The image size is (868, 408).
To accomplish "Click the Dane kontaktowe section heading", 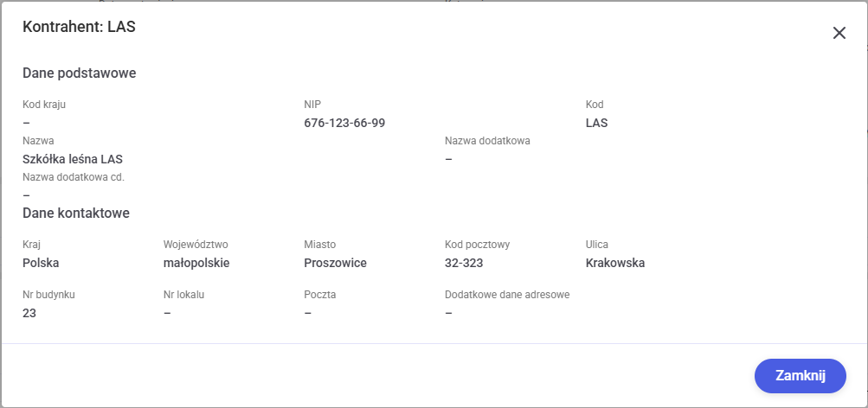I will (x=76, y=213).
